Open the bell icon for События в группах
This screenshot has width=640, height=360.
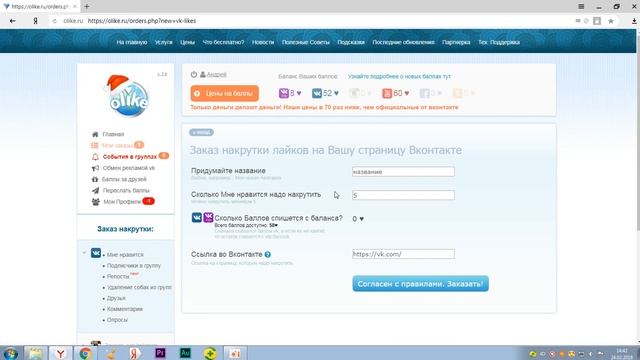coord(95,157)
